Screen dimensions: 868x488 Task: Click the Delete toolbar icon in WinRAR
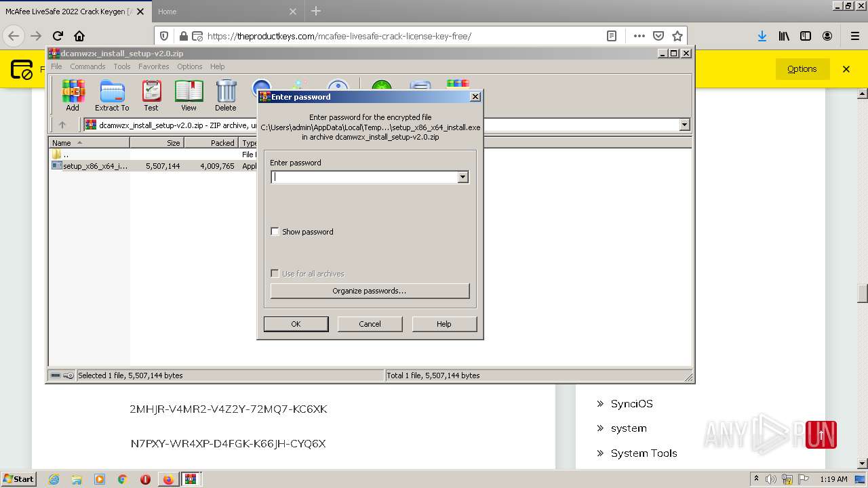[226, 96]
